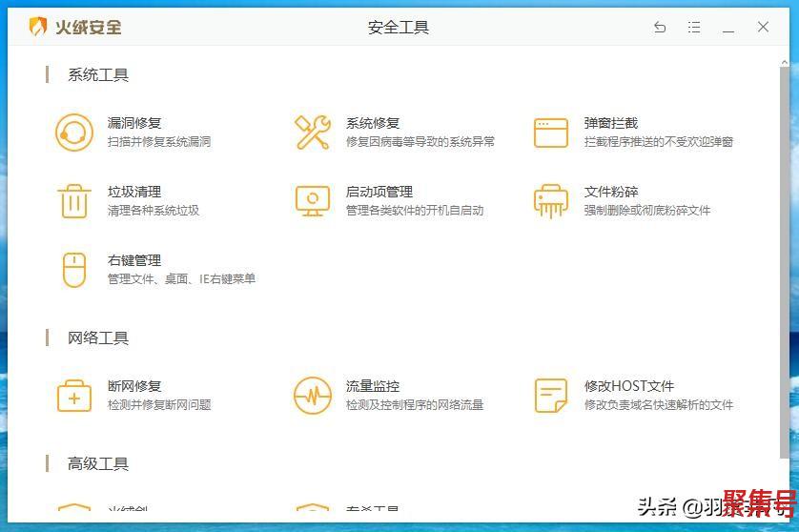799x532 pixels.
Task: Click the 系统修复 wrench and screwdriver icon
Action: coord(312,133)
